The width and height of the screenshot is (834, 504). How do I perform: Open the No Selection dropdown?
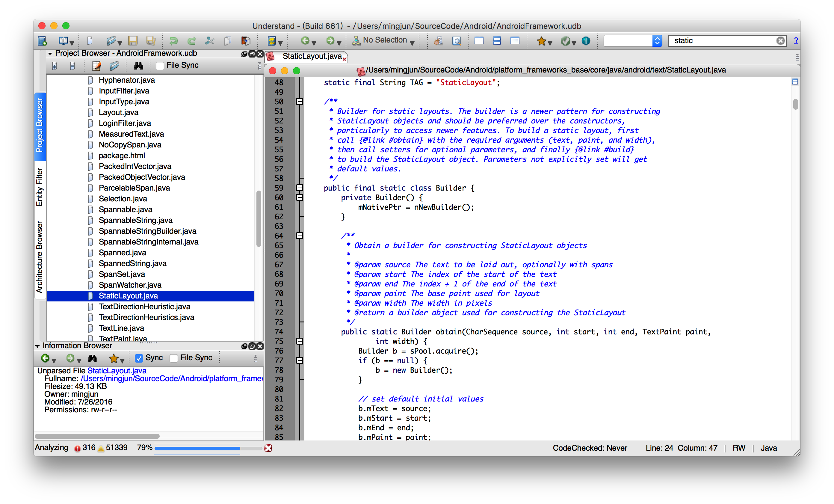click(385, 40)
